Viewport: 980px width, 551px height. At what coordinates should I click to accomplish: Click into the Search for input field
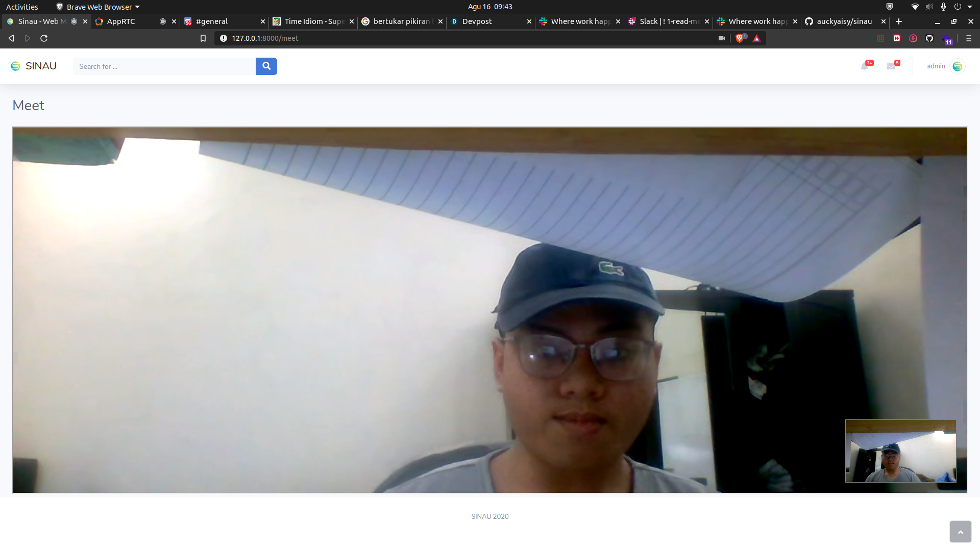pyautogui.click(x=164, y=66)
